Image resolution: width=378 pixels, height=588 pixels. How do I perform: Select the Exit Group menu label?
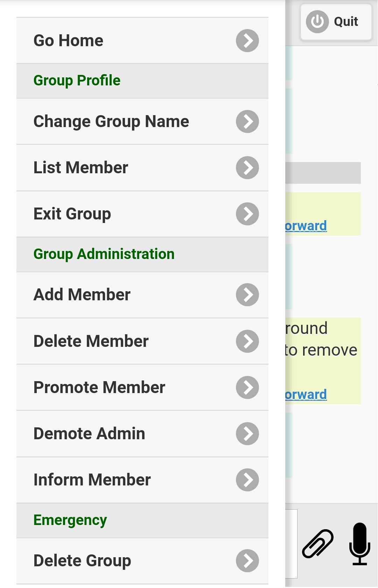(72, 214)
